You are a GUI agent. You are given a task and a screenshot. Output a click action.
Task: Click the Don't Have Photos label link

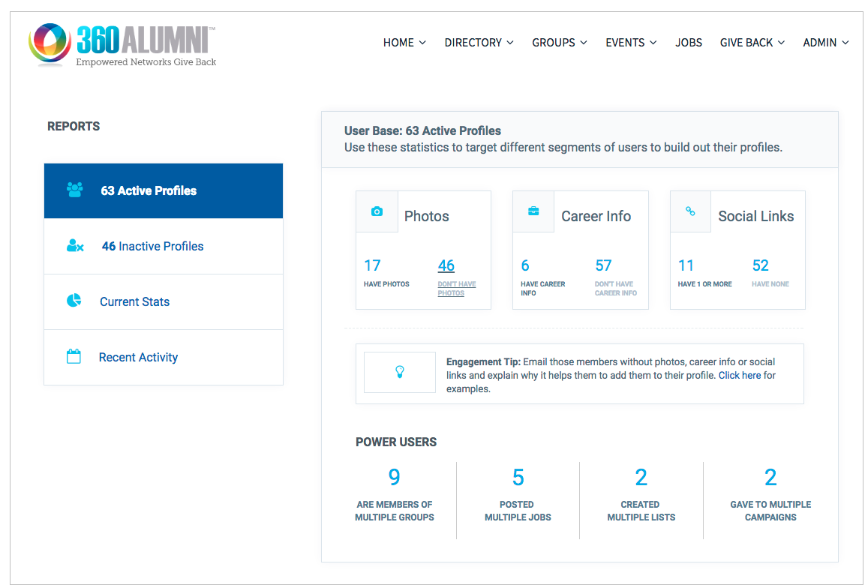pos(457,289)
